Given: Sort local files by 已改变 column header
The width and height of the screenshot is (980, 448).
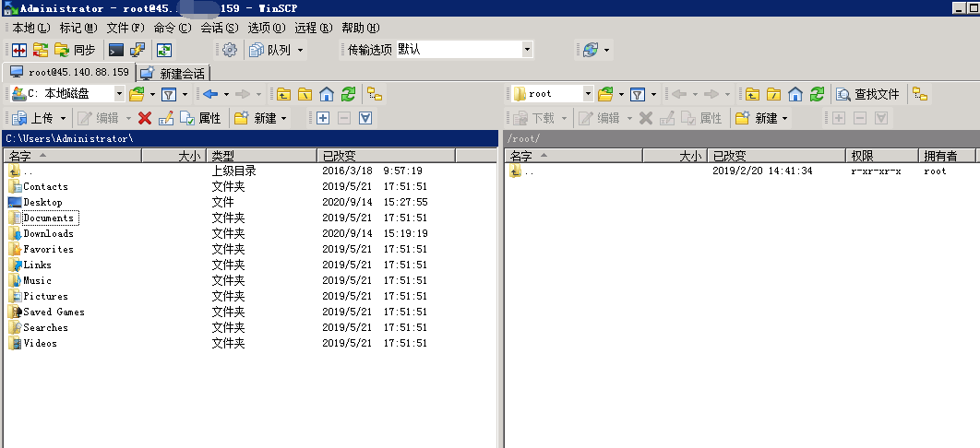Looking at the screenshot, I should pos(387,156).
